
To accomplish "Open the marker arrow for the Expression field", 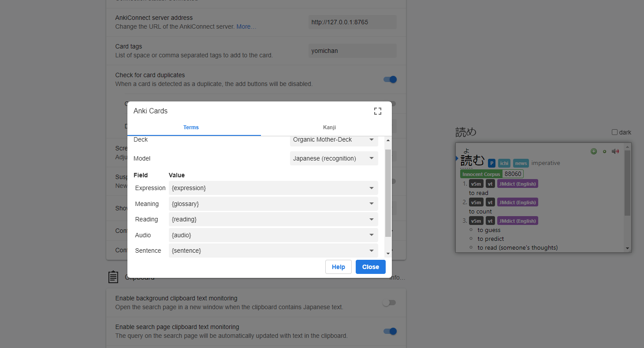I will pyautogui.click(x=372, y=188).
